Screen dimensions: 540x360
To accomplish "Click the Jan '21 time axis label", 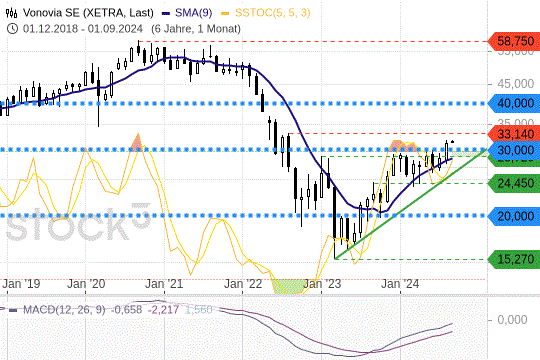I will (x=164, y=284).
